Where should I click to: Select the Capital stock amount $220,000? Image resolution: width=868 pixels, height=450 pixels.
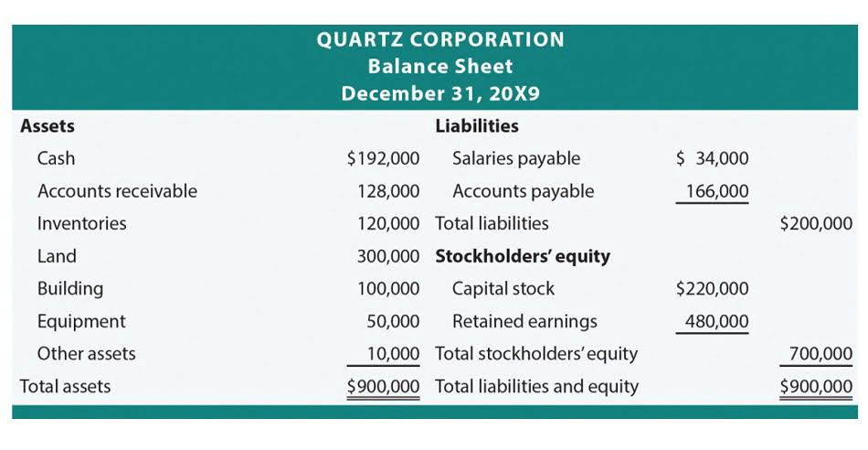pyautogui.click(x=712, y=289)
